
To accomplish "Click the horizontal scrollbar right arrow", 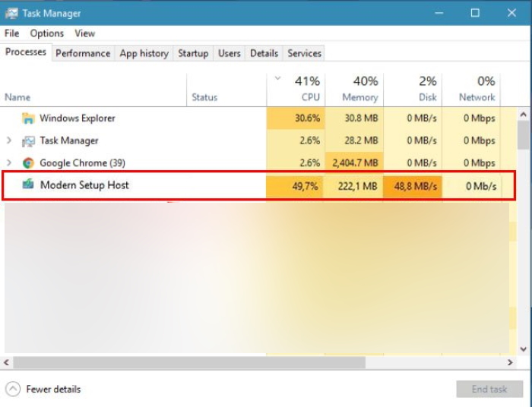I will [x=510, y=362].
